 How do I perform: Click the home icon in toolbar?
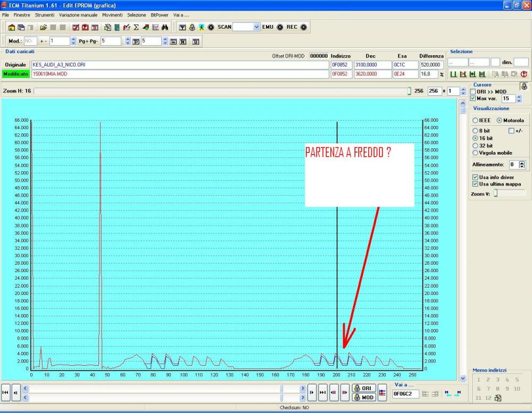tap(12, 27)
